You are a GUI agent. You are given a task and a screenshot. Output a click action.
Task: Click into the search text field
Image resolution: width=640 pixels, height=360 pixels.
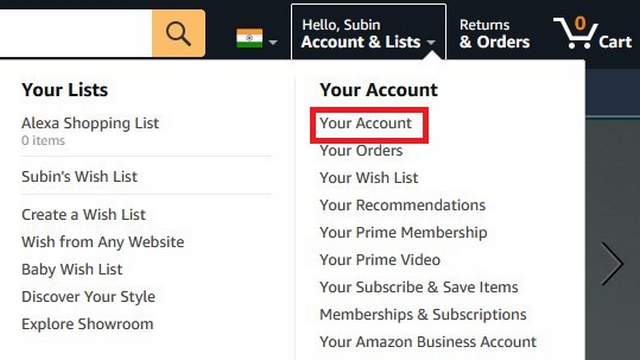point(76,33)
